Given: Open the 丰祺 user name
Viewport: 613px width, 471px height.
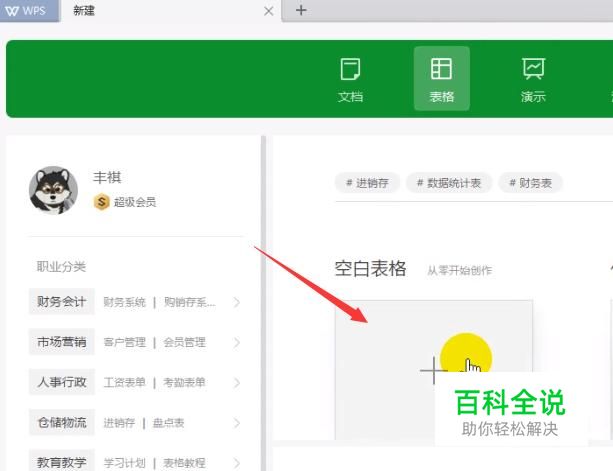Looking at the screenshot, I should [107, 177].
